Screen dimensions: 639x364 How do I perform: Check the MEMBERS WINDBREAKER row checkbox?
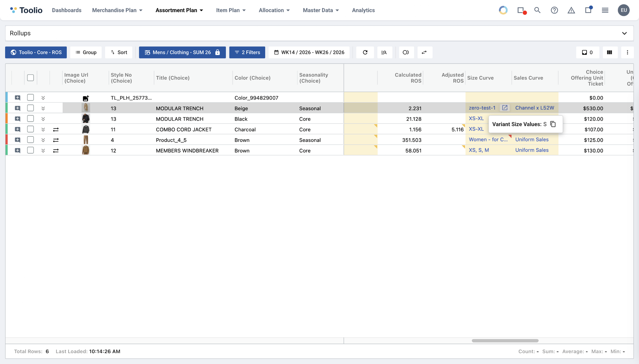[x=30, y=150]
